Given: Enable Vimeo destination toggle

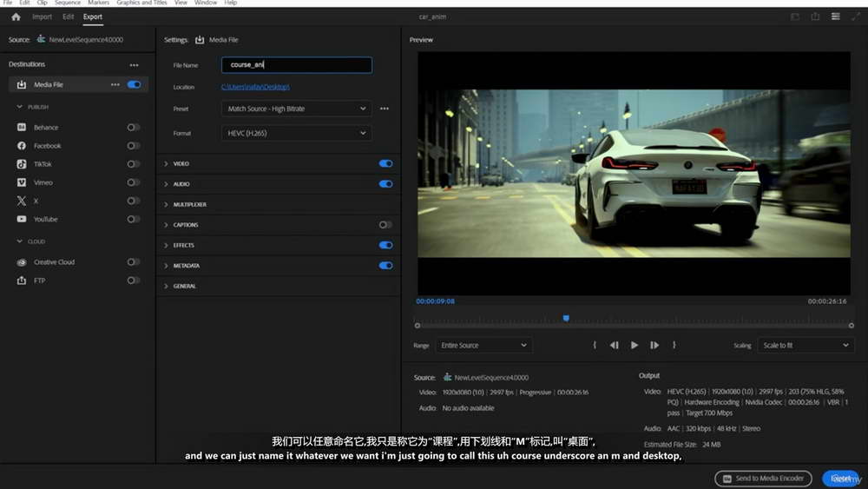Looking at the screenshot, I should pyautogui.click(x=133, y=182).
